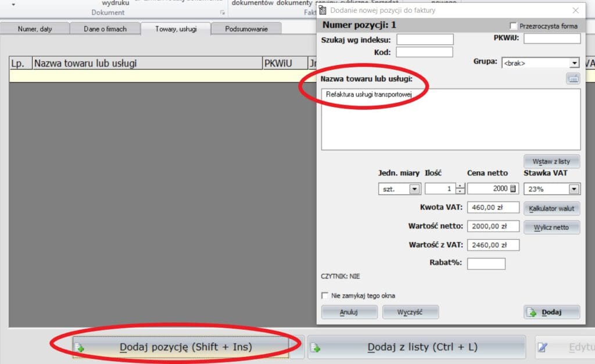The width and height of the screenshot is (595, 364).
Task: Enable the Przezroczysta forma checkbox
Action: [x=513, y=26]
